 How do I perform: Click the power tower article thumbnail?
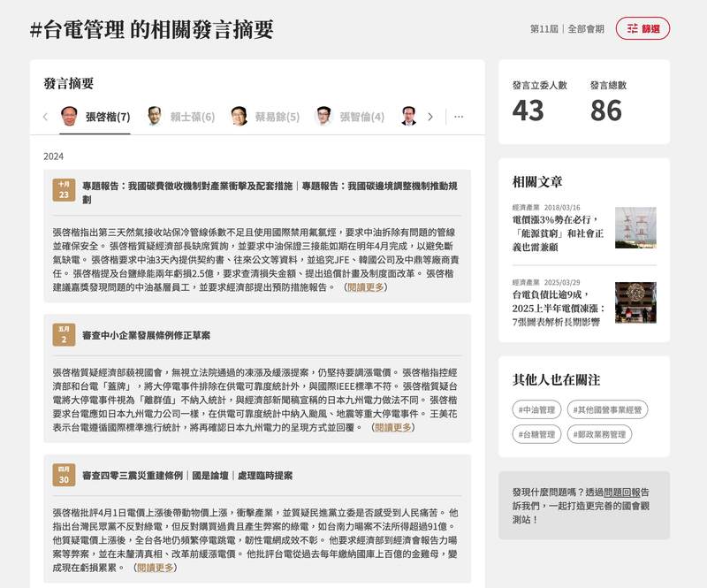coord(635,228)
